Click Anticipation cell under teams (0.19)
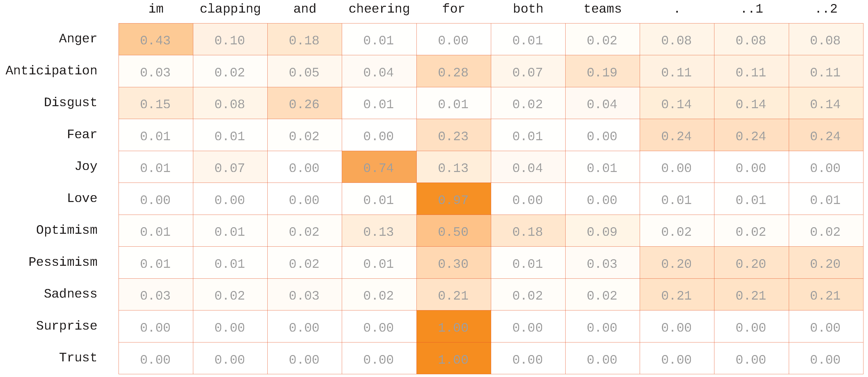This screenshot has height=377, width=868. click(x=602, y=71)
